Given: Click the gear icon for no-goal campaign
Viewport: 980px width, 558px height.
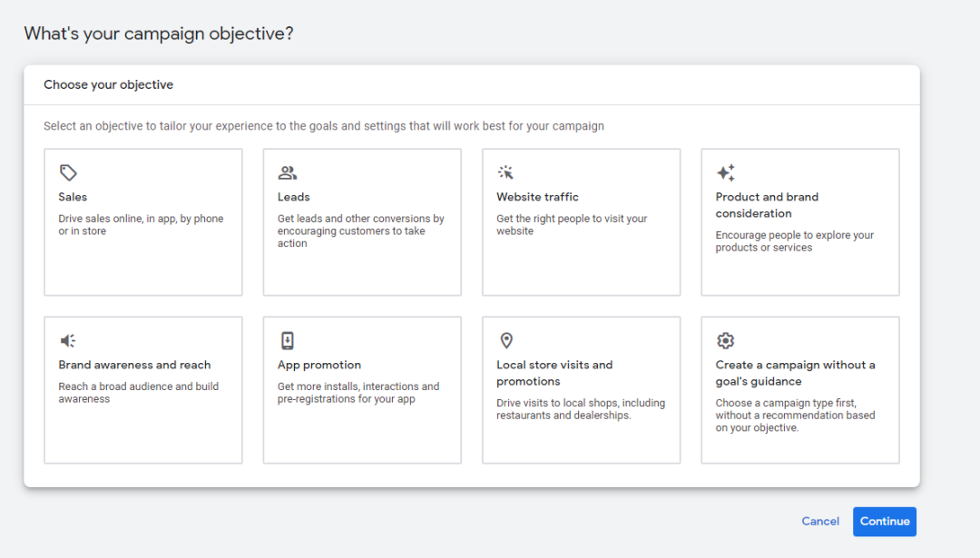Looking at the screenshot, I should [x=725, y=340].
